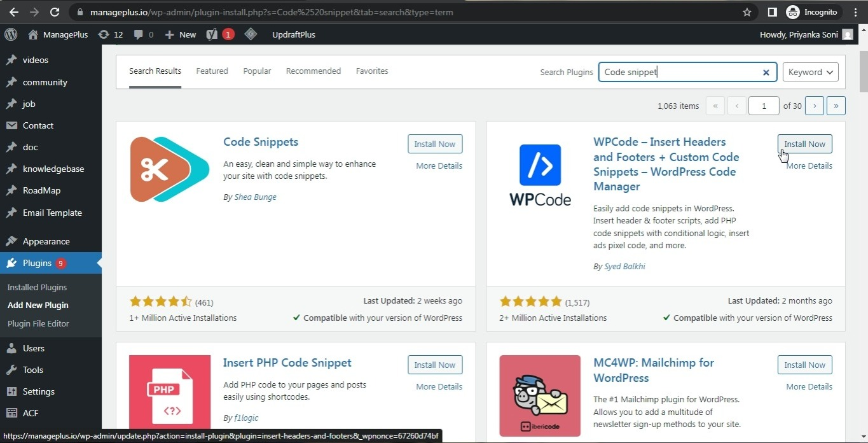Open Chrome three-dot menu
868x443 pixels.
[855, 12]
